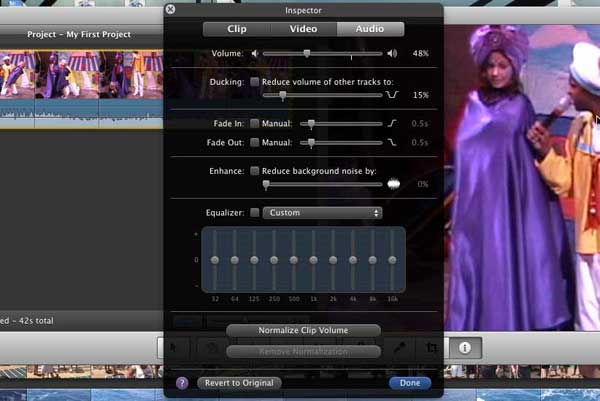Open the Equalizer Custom preset dropdown

click(x=325, y=212)
